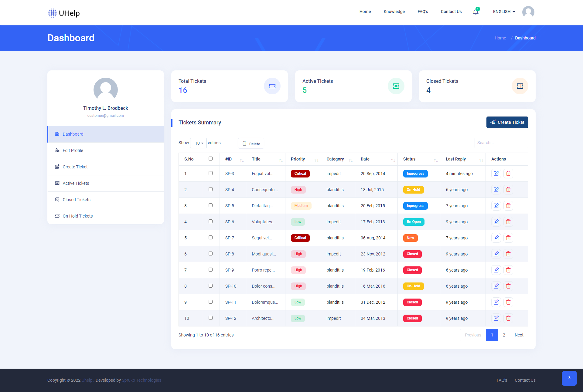
Task: Click the delete icon for ticket SP-7
Action: 508,238
